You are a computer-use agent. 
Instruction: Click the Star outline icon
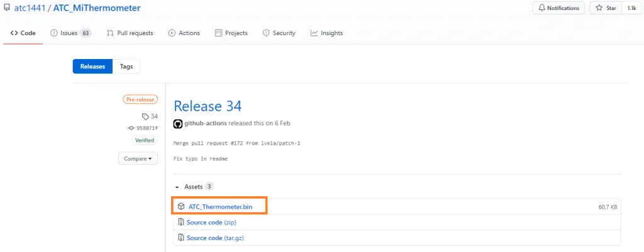tap(599, 8)
